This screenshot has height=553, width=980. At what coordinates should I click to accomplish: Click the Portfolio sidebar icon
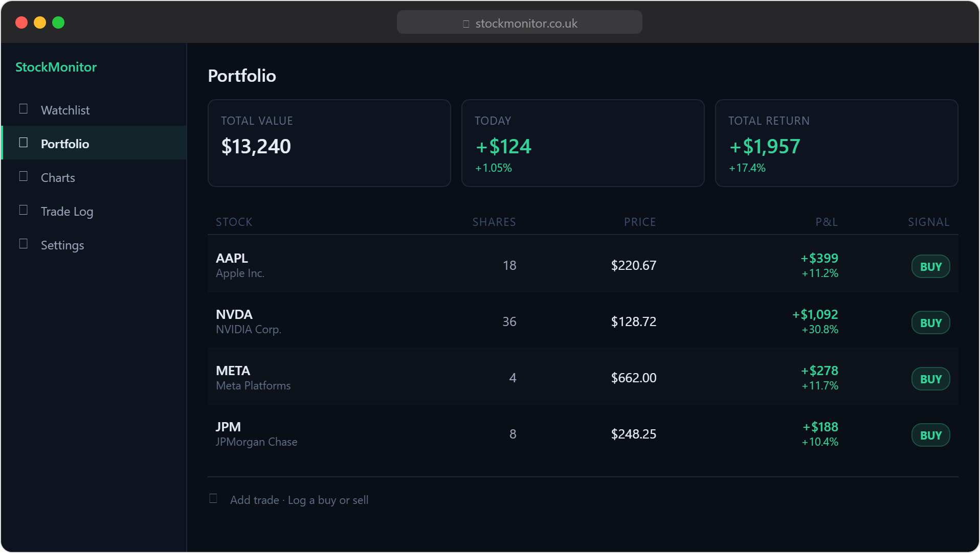(x=24, y=143)
